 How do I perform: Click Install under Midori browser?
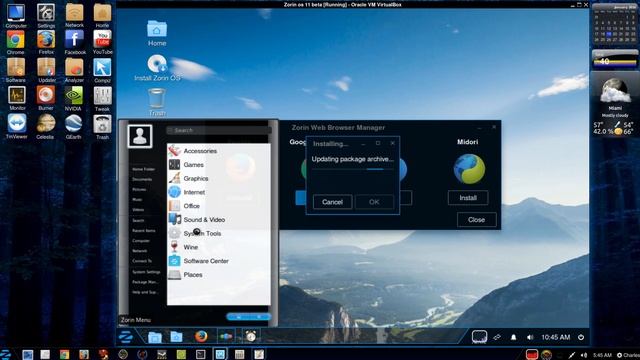468,198
